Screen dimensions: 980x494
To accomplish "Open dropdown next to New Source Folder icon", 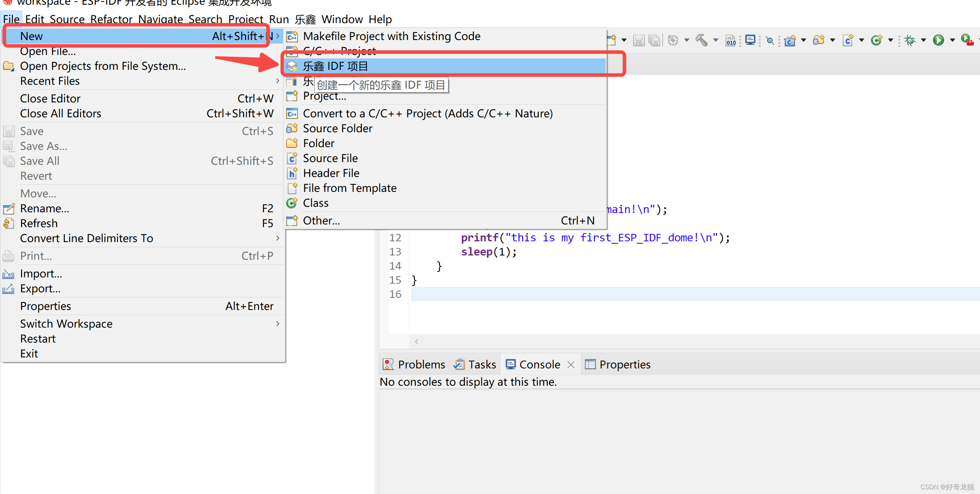I will 833,40.
